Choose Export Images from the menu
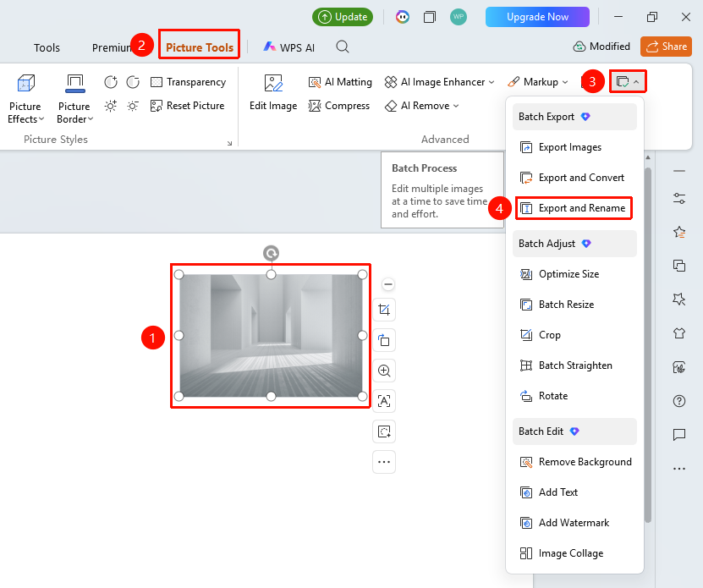 click(574, 147)
